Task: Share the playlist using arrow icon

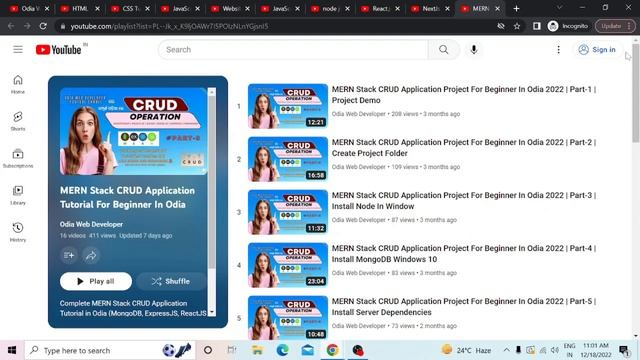Action: [91, 256]
